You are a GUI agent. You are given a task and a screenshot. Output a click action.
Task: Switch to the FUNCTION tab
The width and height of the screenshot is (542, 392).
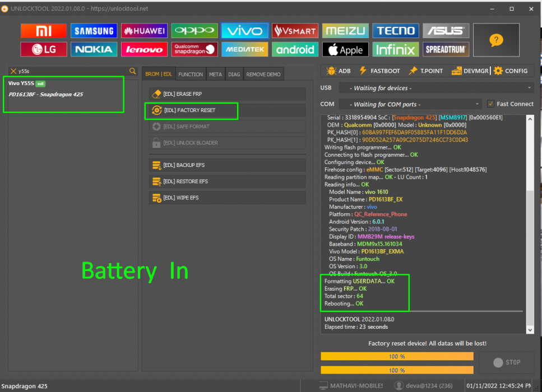coord(191,74)
